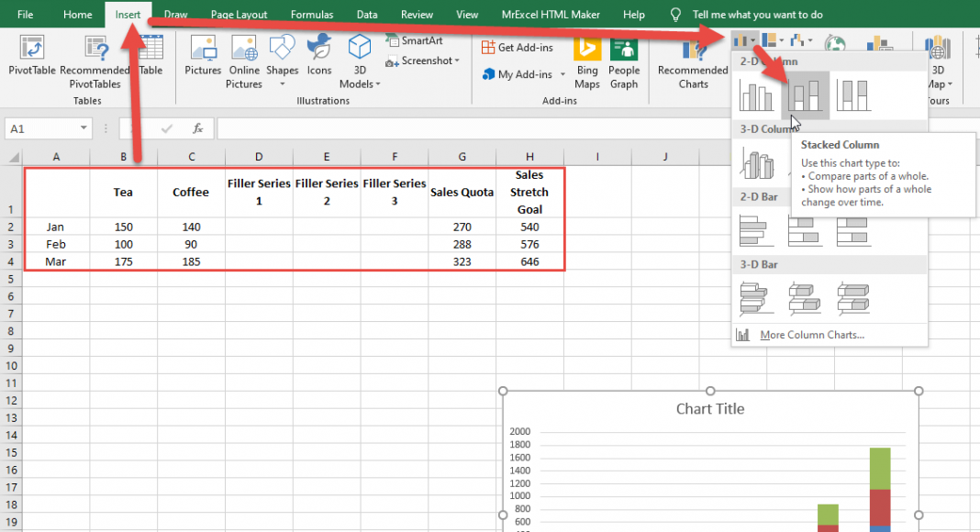Select the 2-D Clustered Bar chart
Screen dimensions: 980x532
click(x=757, y=231)
